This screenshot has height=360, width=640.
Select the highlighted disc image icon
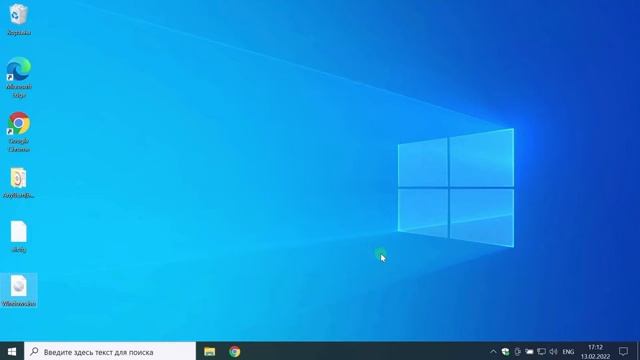(x=18, y=290)
